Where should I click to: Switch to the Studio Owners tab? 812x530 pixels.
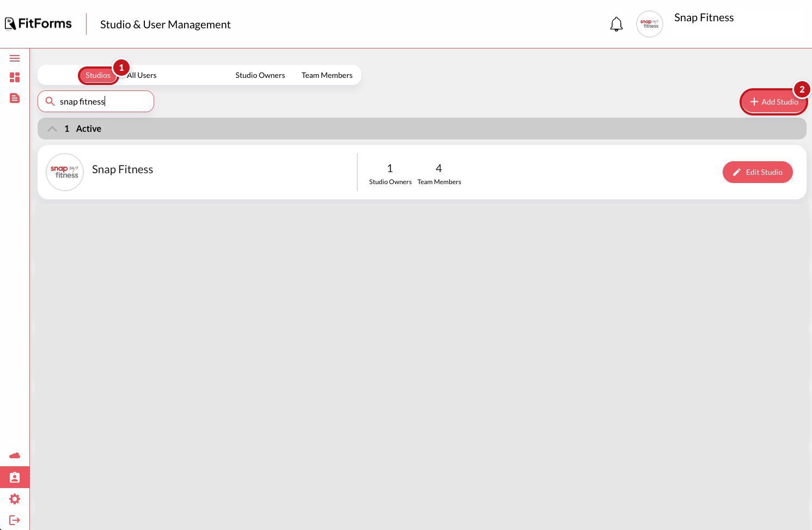tap(260, 75)
